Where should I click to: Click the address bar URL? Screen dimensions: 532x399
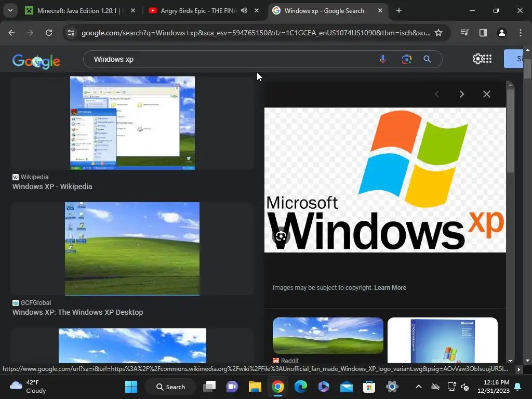(x=256, y=33)
